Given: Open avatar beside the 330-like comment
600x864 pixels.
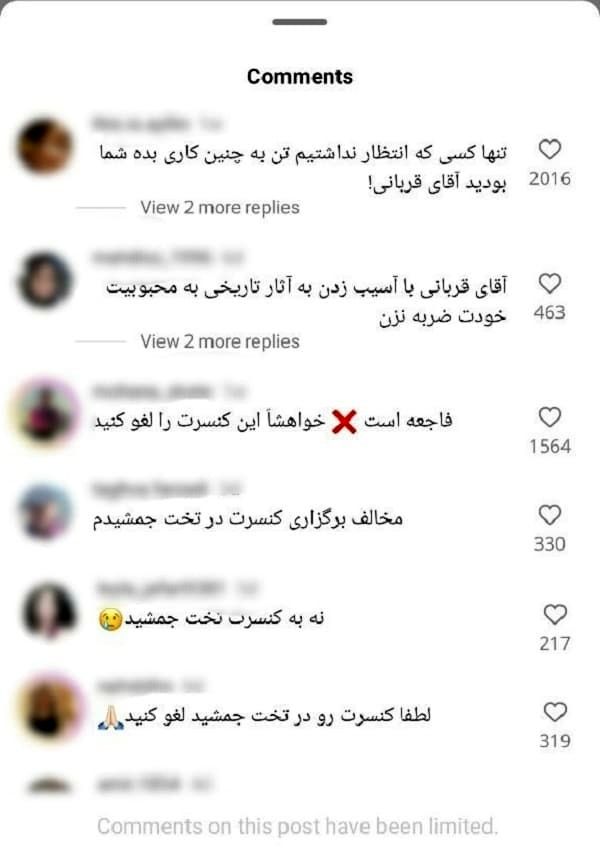Looking at the screenshot, I should pyautogui.click(x=45, y=511).
